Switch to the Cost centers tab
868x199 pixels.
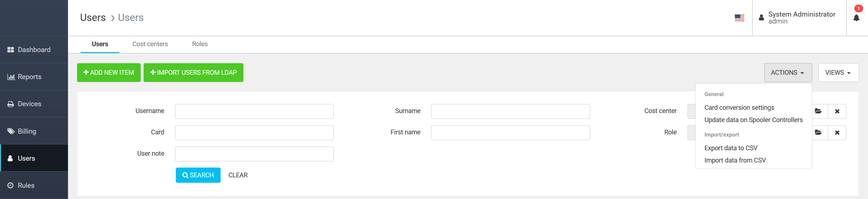click(x=150, y=44)
